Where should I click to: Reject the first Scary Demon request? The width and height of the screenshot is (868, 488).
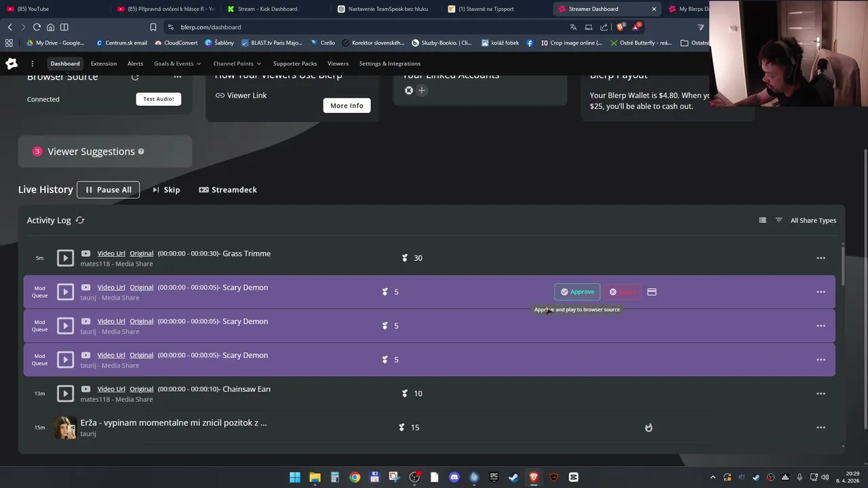[x=622, y=291]
